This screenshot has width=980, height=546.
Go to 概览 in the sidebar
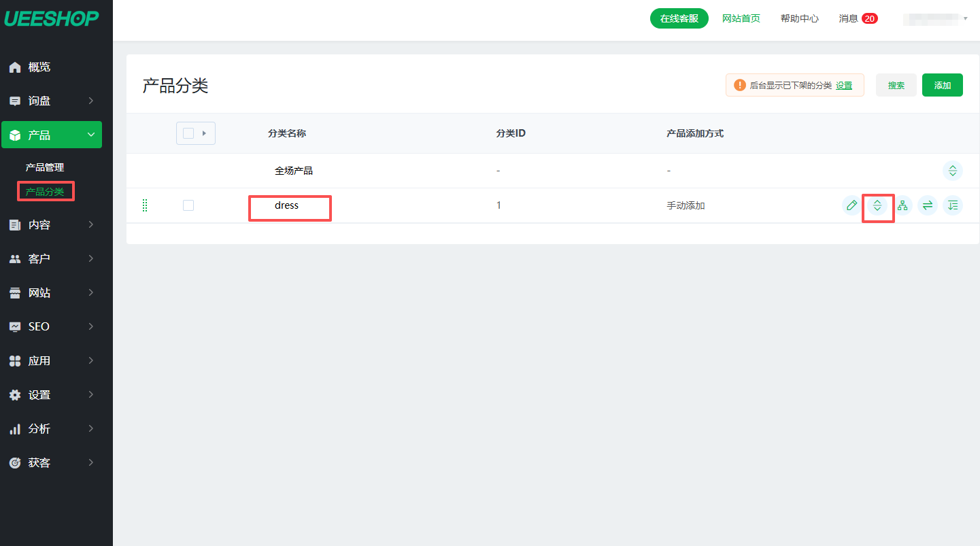pyautogui.click(x=39, y=67)
